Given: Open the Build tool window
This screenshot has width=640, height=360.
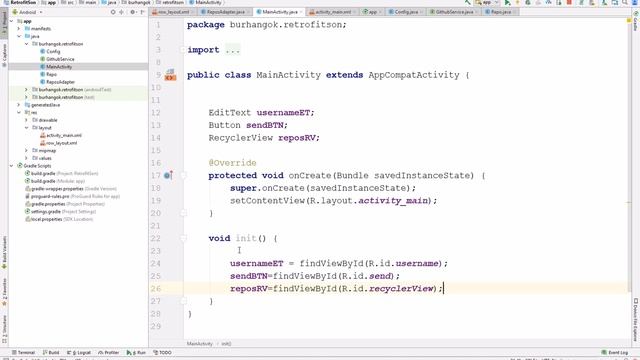Looking at the screenshot, I should coord(51,352).
